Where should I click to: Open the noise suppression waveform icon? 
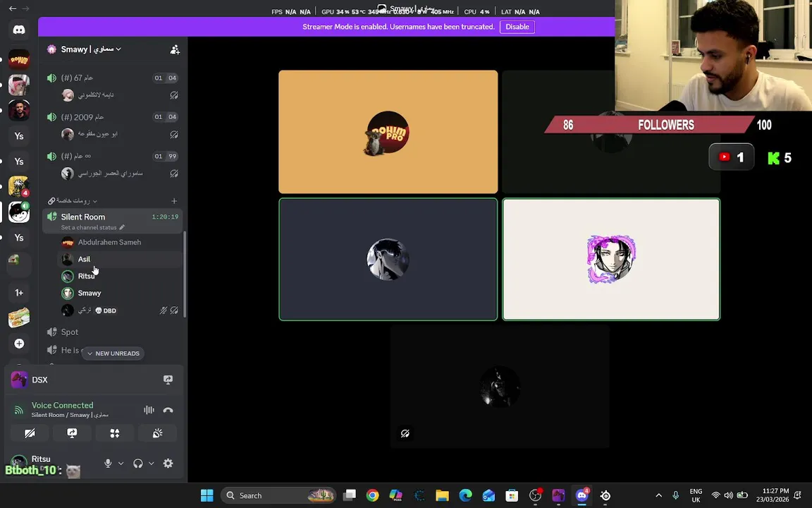pos(149,410)
